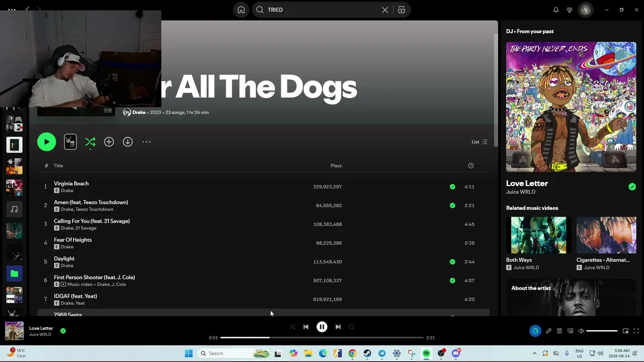Clear the search field text
The height and width of the screenshot is (362, 644).
click(x=385, y=10)
